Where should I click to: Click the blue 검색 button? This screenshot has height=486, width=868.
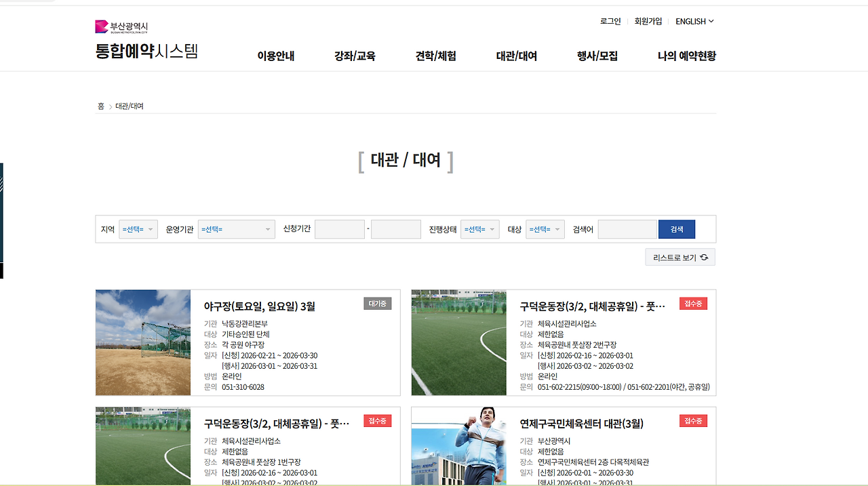677,229
